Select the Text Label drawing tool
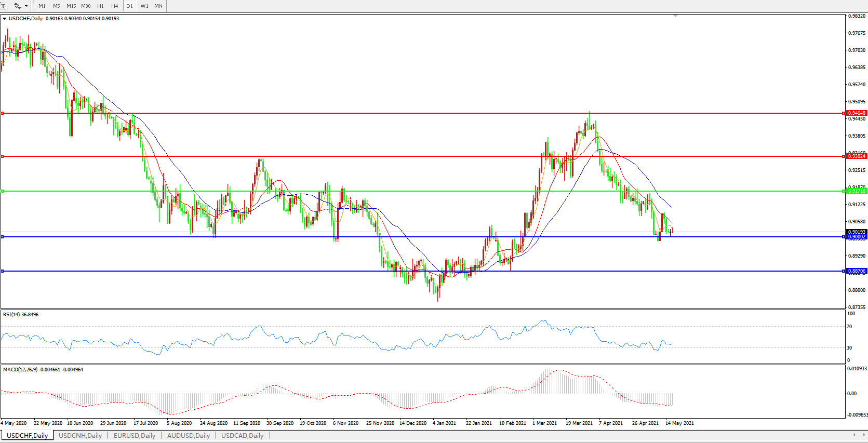This screenshot has width=868, height=443. 3,6
